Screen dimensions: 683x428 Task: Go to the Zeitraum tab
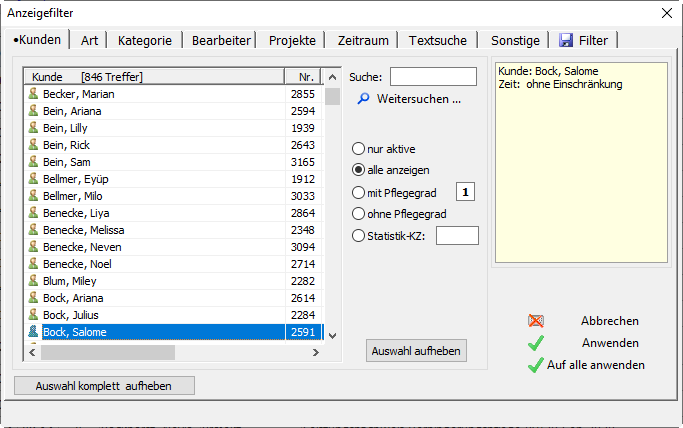tap(363, 40)
